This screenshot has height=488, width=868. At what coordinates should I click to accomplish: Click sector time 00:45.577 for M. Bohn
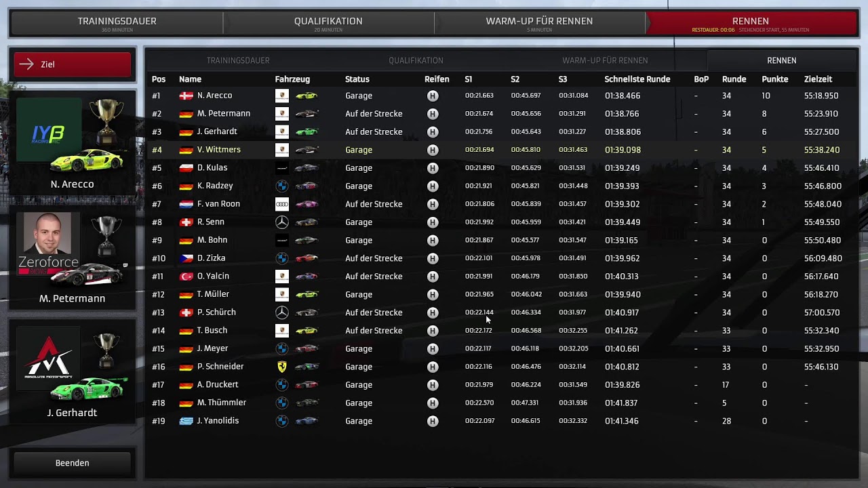526,240
